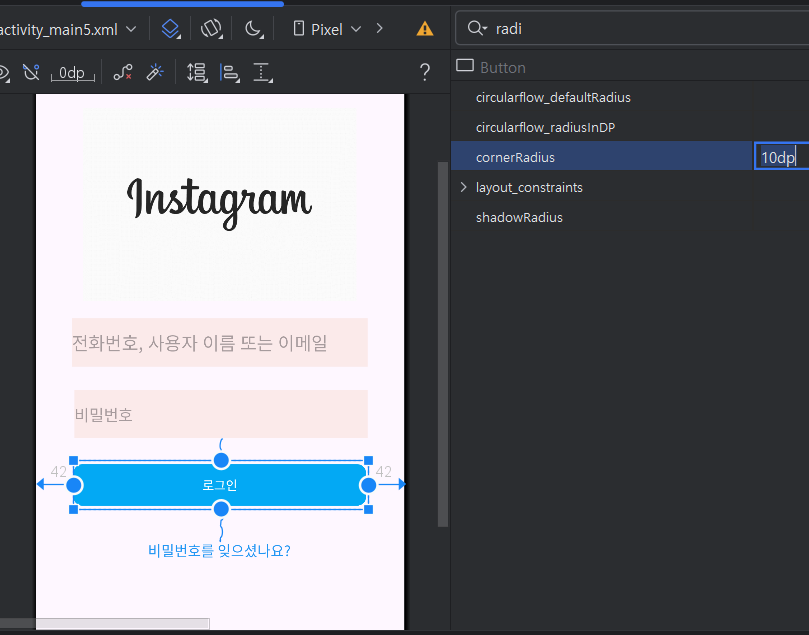Image resolution: width=809 pixels, height=635 pixels.
Task: Click the 비밀번호를 잊으셨나요? link
Action: point(219,550)
